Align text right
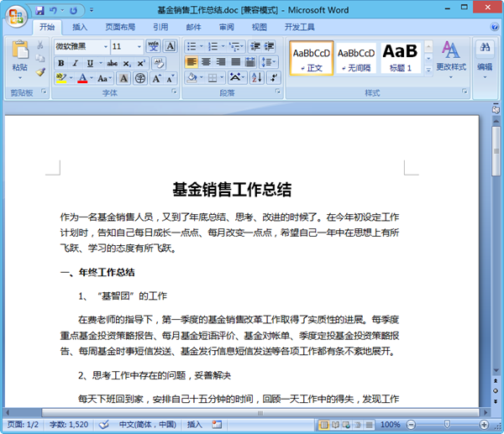This screenshot has height=434, width=504. (x=221, y=61)
